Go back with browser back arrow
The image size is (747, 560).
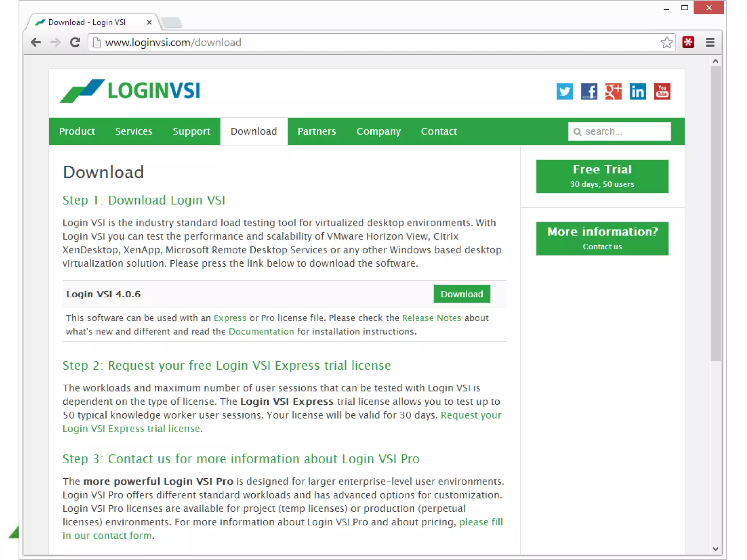[x=36, y=43]
